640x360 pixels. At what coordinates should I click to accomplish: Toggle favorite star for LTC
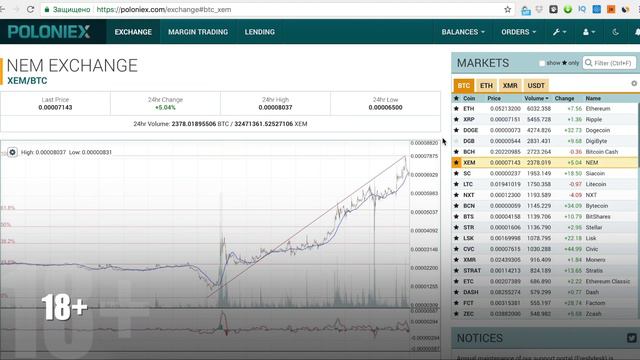coord(456,184)
